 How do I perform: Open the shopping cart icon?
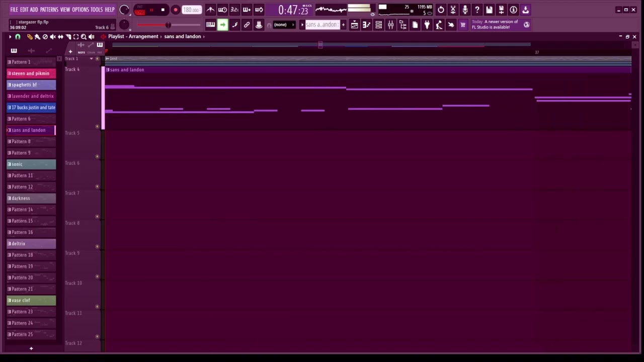click(x=463, y=25)
